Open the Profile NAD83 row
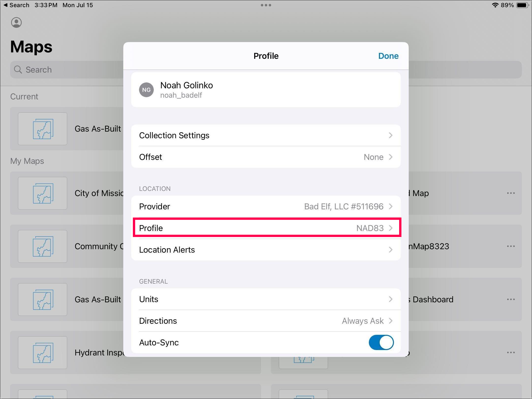The image size is (532, 399). pyautogui.click(x=266, y=228)
